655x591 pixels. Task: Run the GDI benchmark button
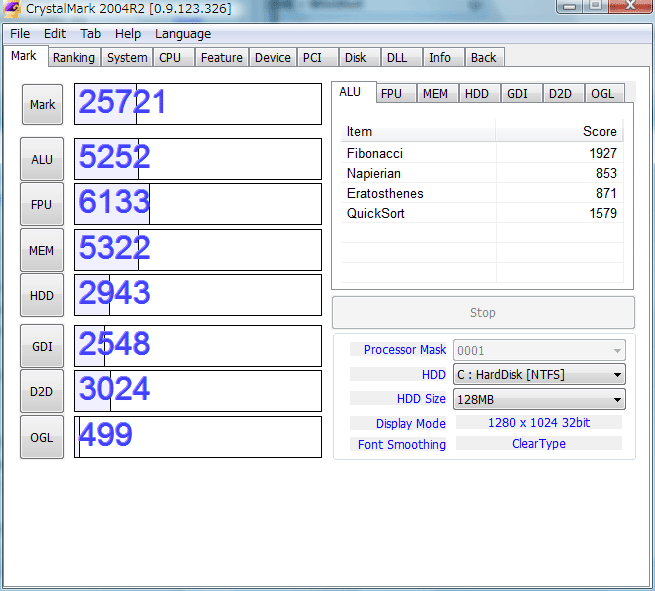coord(42,346)
